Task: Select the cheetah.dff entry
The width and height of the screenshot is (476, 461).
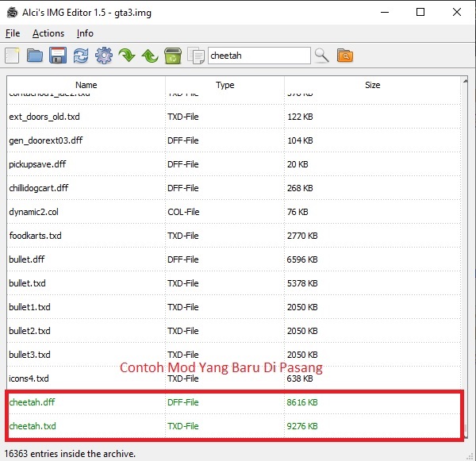Action: (x=234, y=402)
